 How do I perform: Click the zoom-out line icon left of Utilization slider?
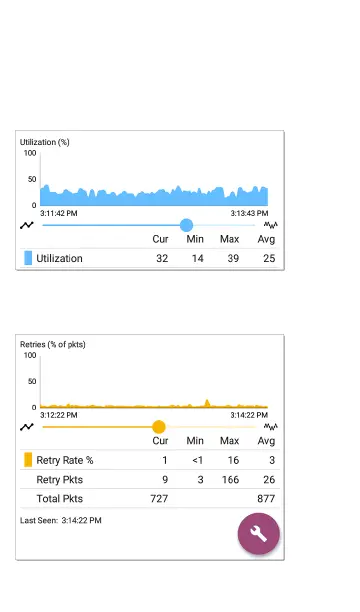[27, 225]
